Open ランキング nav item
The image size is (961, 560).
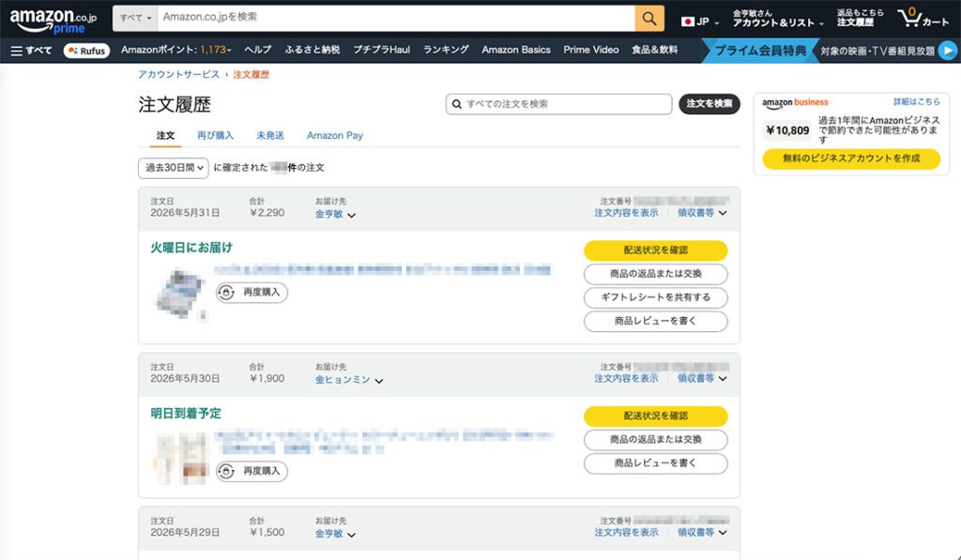pos(446,50)
